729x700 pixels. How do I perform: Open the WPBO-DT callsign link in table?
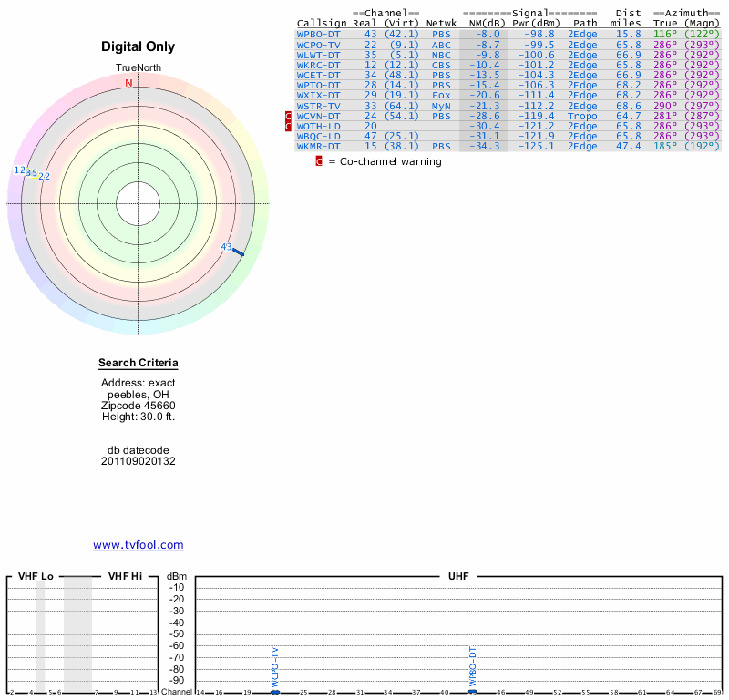pos(318,34)
